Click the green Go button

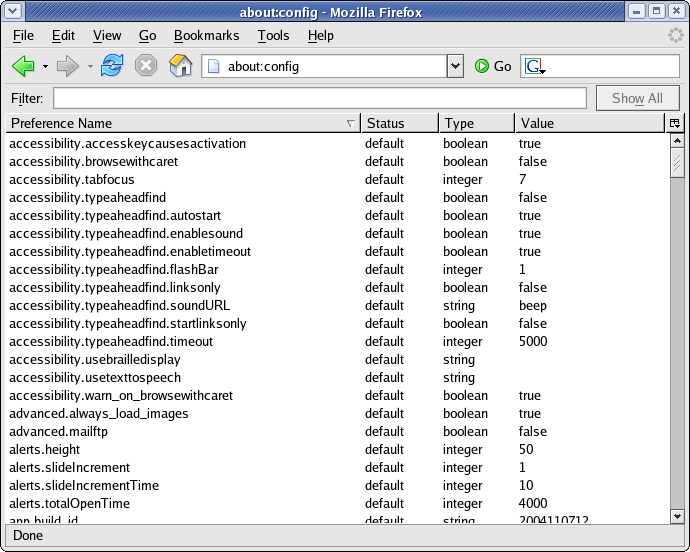(493, 67)
